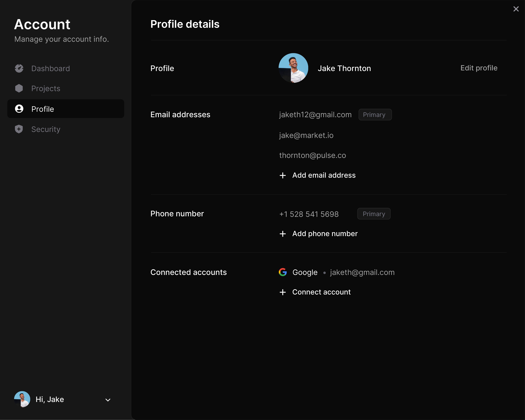Click the Projects hexagon icon
The image size is (525, 420).
[19, 88]
